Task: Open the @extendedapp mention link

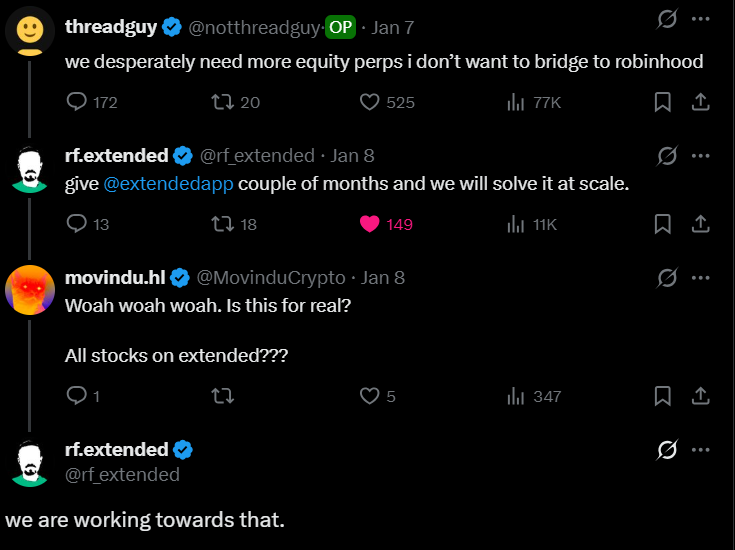Action: (168, 183)
